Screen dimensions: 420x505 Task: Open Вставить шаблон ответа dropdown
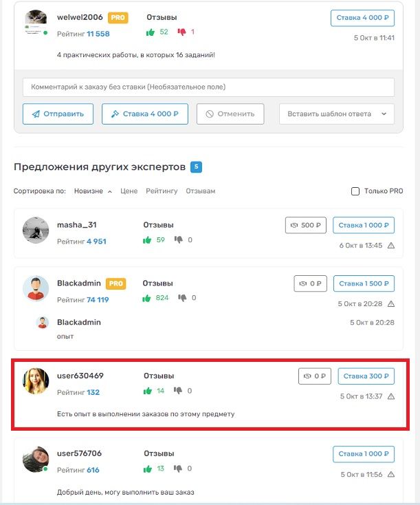tap(336, 114)
